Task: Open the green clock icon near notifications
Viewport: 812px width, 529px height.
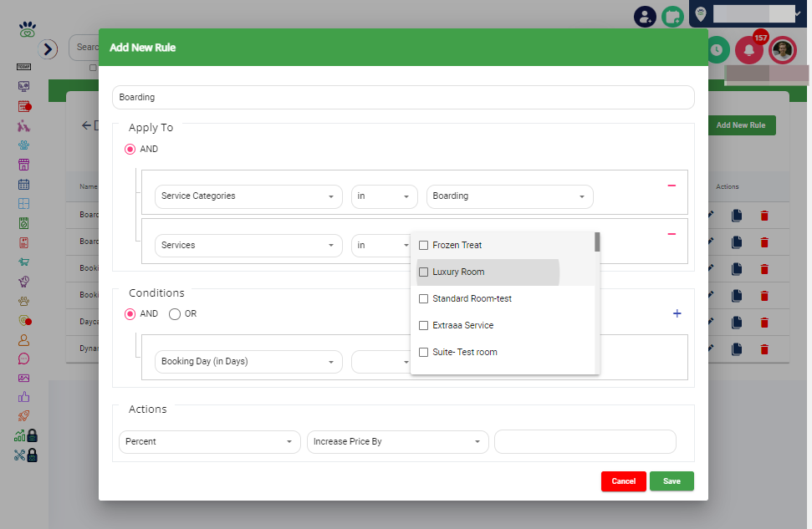Action: [718, 50]
